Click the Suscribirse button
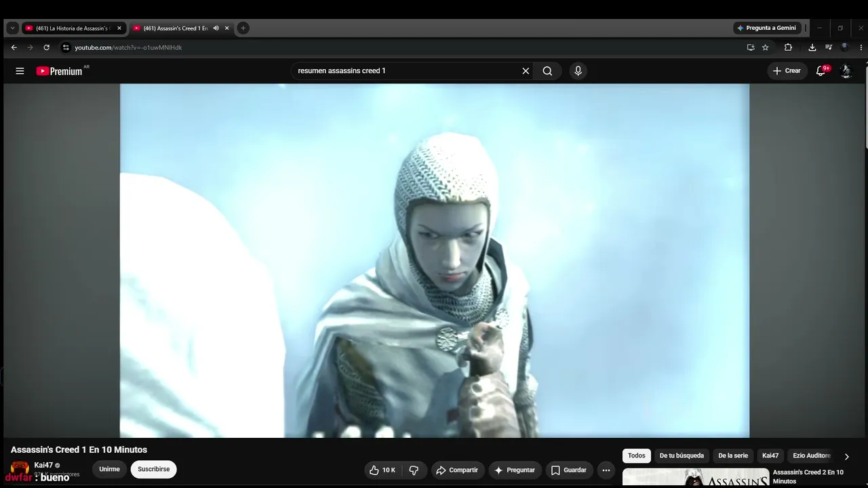The image size is (868, 488). click(x=154, y=470)
